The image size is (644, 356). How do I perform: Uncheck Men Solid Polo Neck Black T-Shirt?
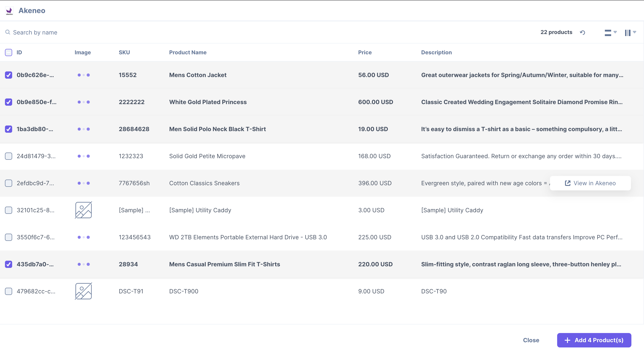[9, 129]
